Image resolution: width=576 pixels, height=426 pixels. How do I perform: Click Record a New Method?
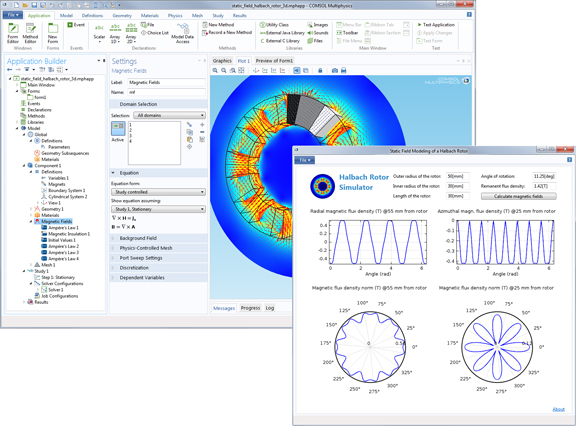(227, 32)
